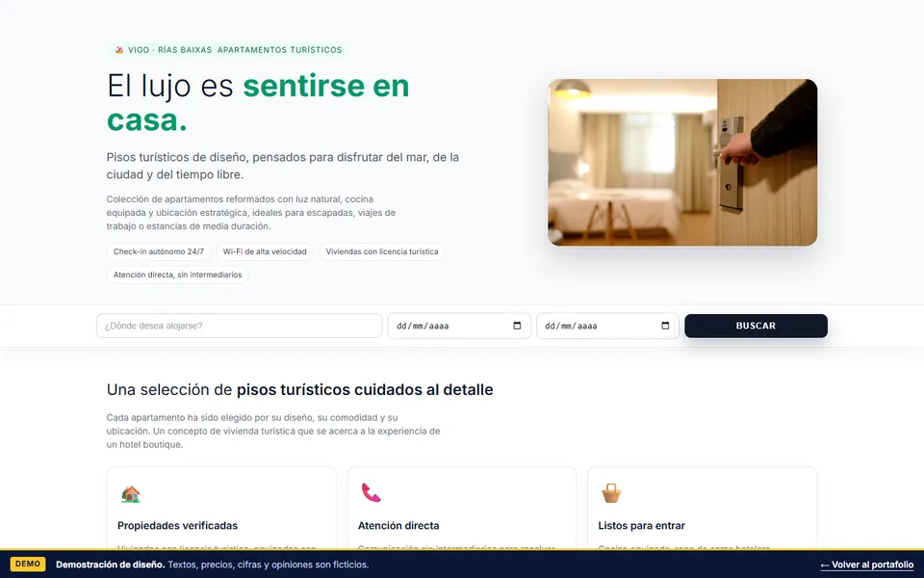Viewport: 924px width, 578px height.
Task: Follow the 'Volver al portafolio' link
Action: (867, 565)
